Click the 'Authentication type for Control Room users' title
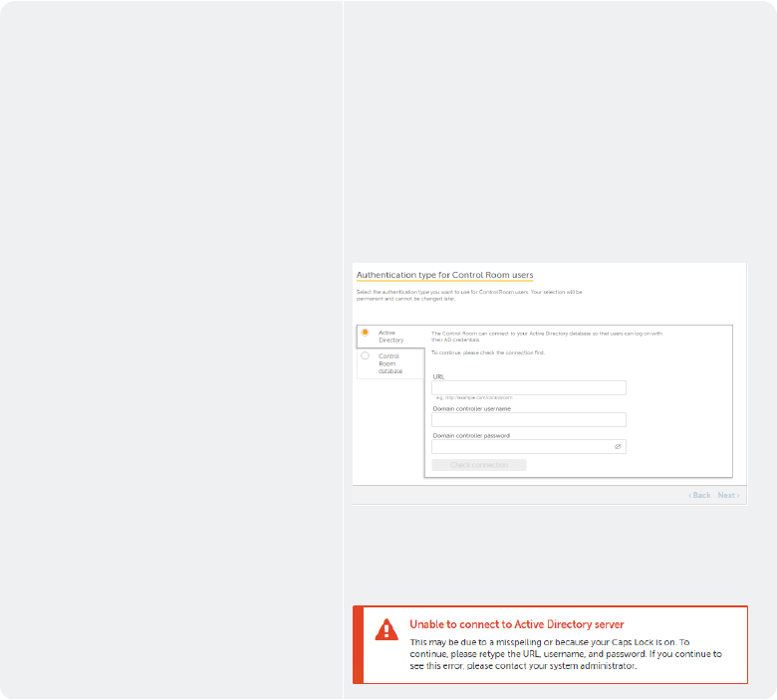The height and width of the screenshot is (700, 777). [x=444, y=275]
